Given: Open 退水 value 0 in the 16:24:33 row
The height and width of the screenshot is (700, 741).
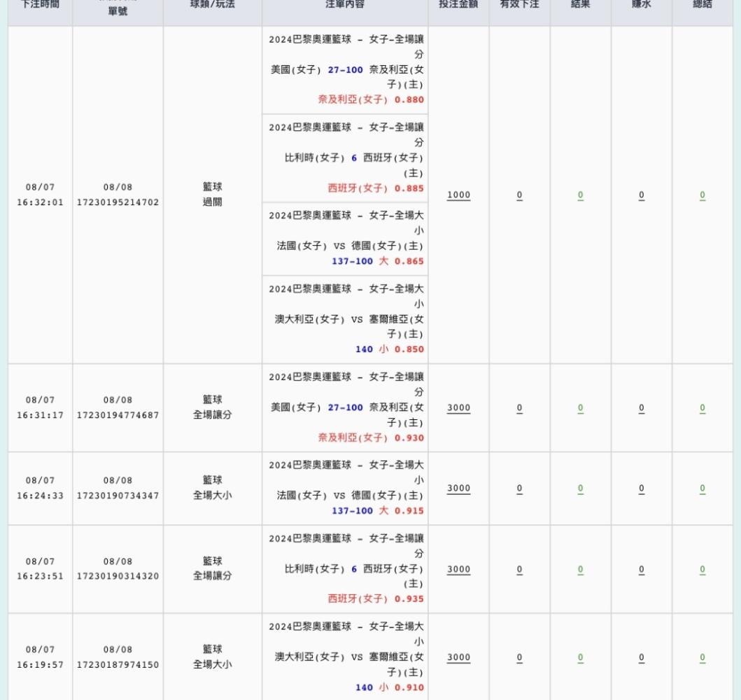Looking at the screenshot, I should (641, 489).
